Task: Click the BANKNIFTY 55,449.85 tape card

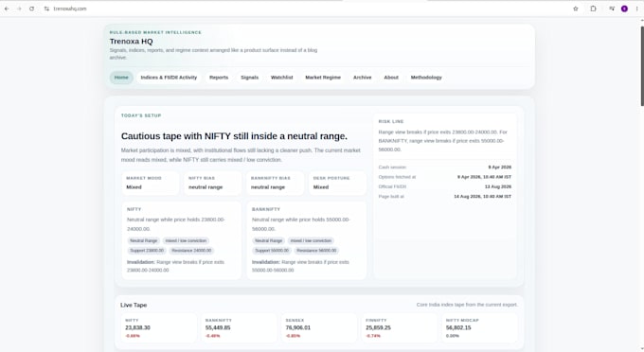Action: 240,328
